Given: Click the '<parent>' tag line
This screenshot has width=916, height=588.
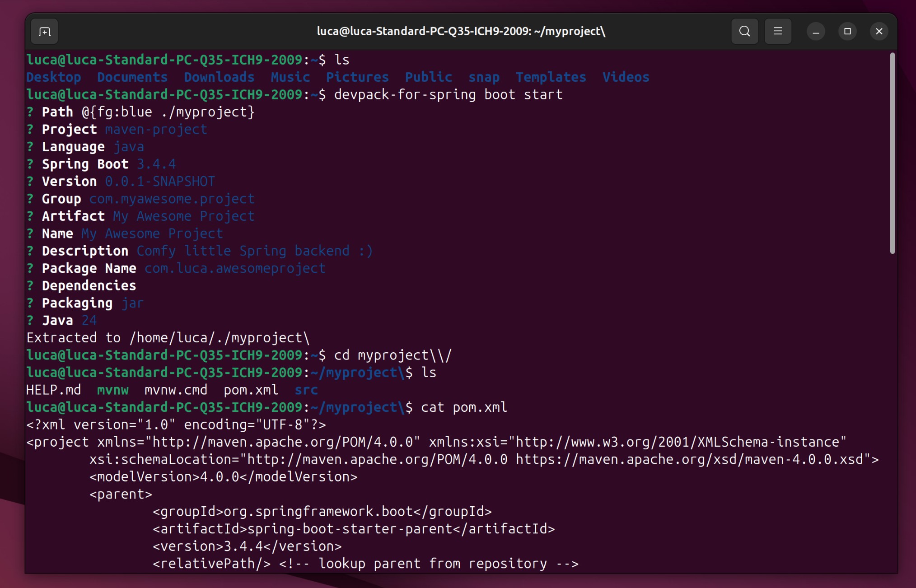Looking at the screenshot, I should 121,495.
